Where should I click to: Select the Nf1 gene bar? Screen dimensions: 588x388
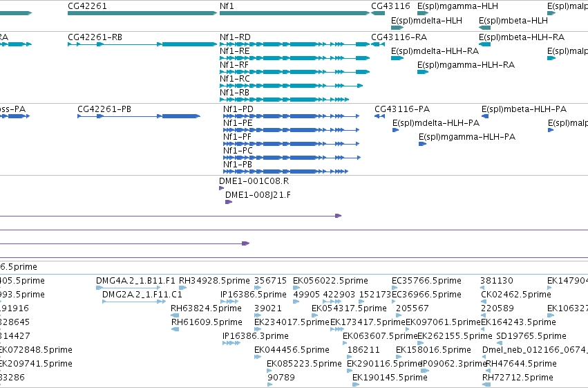click(x=295, y=13)
